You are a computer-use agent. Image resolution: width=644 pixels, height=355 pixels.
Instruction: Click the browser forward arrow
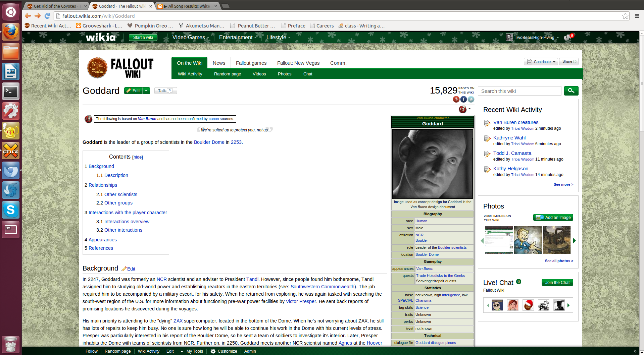[x=38, y=16]
